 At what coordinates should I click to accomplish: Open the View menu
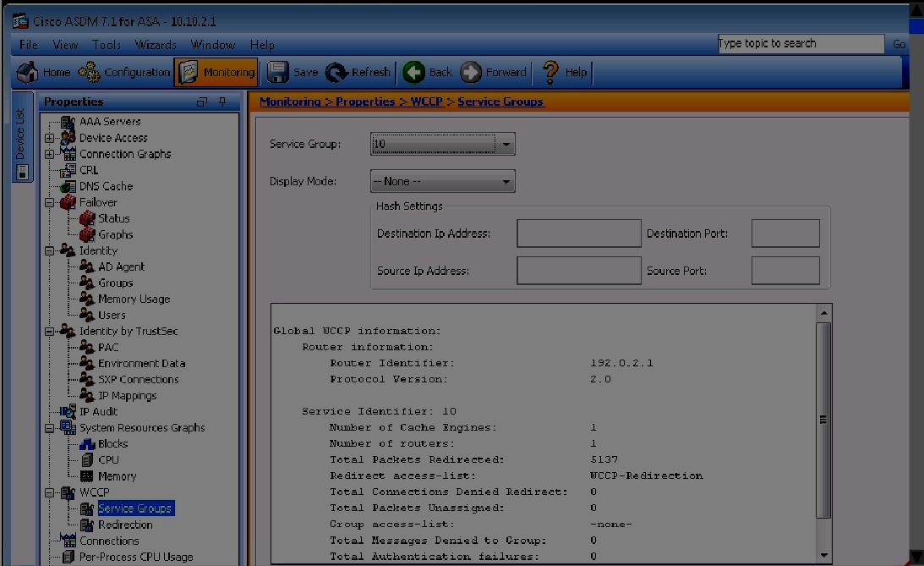[65, 45]
